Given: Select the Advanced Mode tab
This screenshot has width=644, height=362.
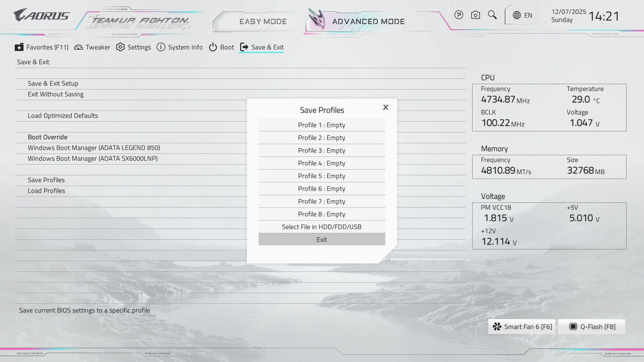Looking at the screenshot, I should tap(368, 21).
